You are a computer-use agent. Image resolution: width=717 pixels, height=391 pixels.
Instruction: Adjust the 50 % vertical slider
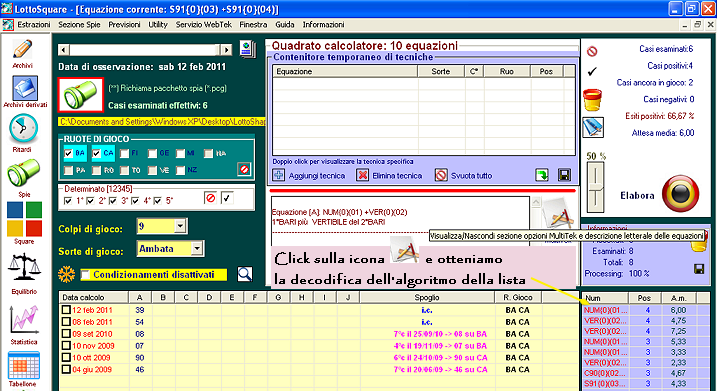[x=595, y=187]
